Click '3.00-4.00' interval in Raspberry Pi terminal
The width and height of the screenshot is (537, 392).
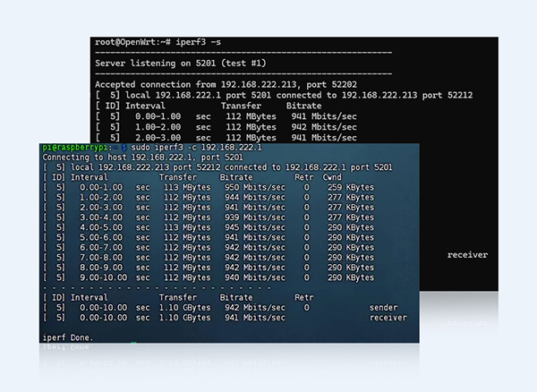click(x=101, y=217)
